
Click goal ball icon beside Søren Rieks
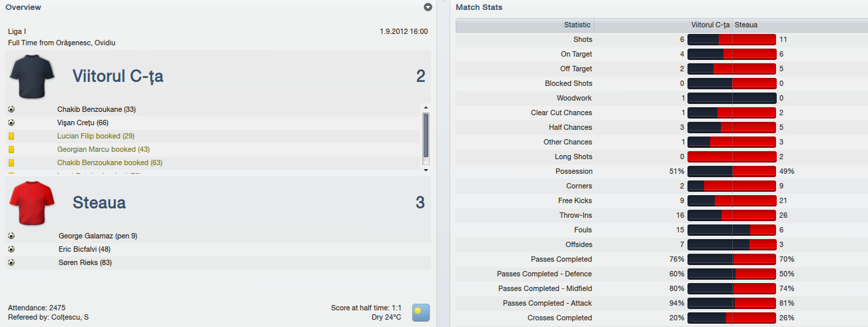(11, 262)
